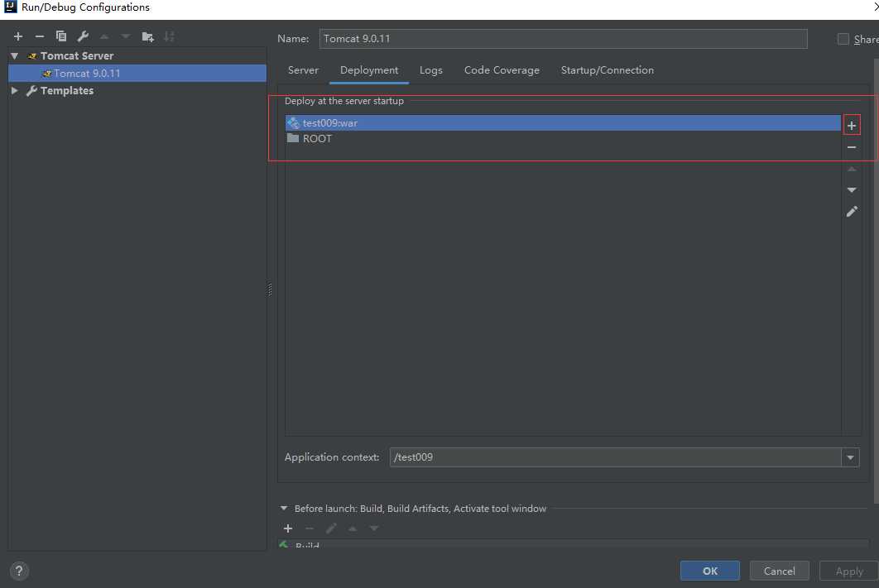This screenshot has width=879, height=588.
Task: Open Application context dropdown arrow
Action: point(850,457)
